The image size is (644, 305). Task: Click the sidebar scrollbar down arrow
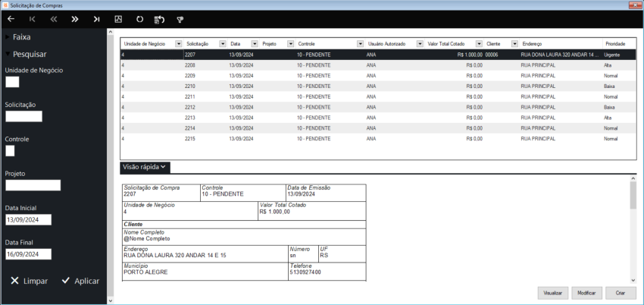point(110,301)
